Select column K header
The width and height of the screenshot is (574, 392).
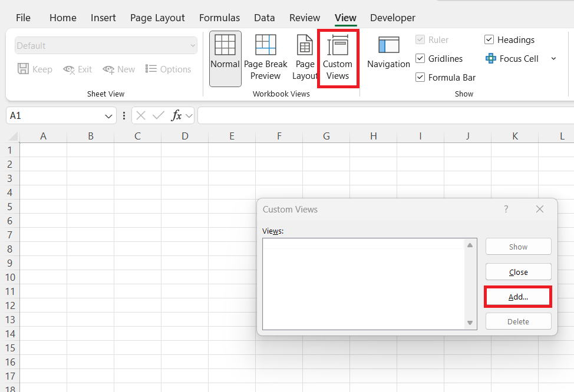515,137
